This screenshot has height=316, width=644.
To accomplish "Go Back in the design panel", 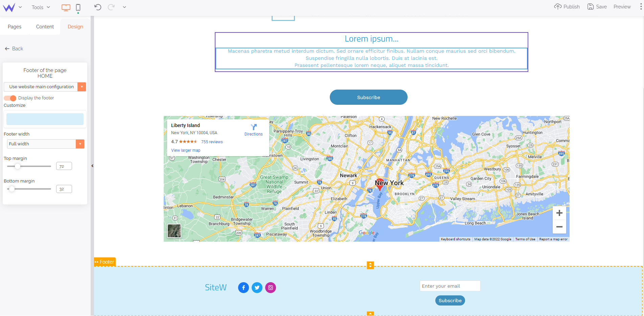I will (14, 49).
